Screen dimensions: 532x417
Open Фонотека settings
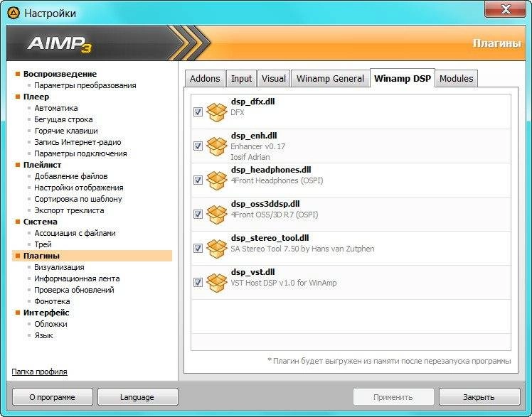(52, 301)
